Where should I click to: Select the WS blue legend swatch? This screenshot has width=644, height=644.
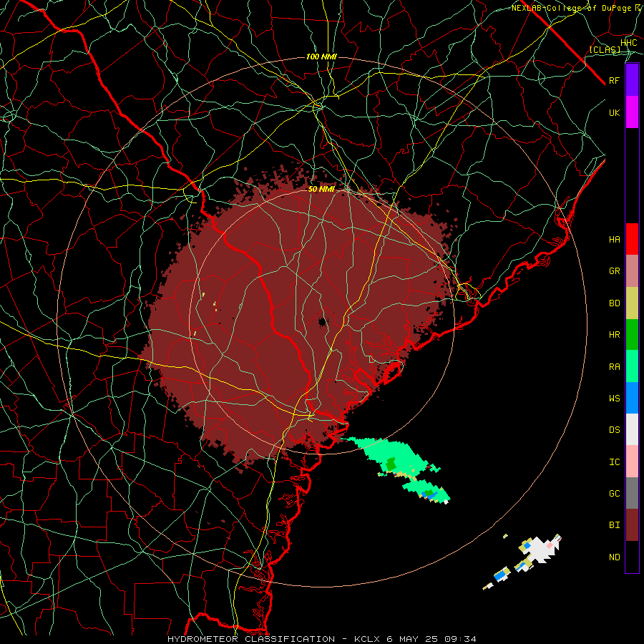[x=632, y=398]
